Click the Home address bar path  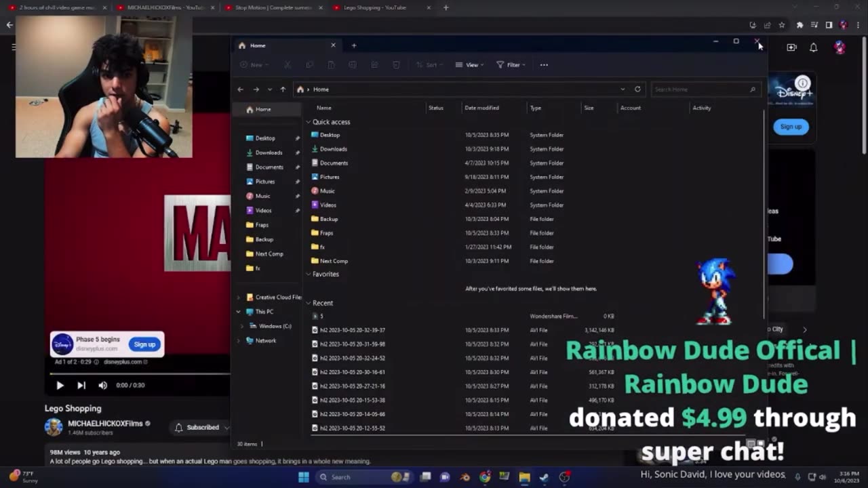(x=321, y=89)
